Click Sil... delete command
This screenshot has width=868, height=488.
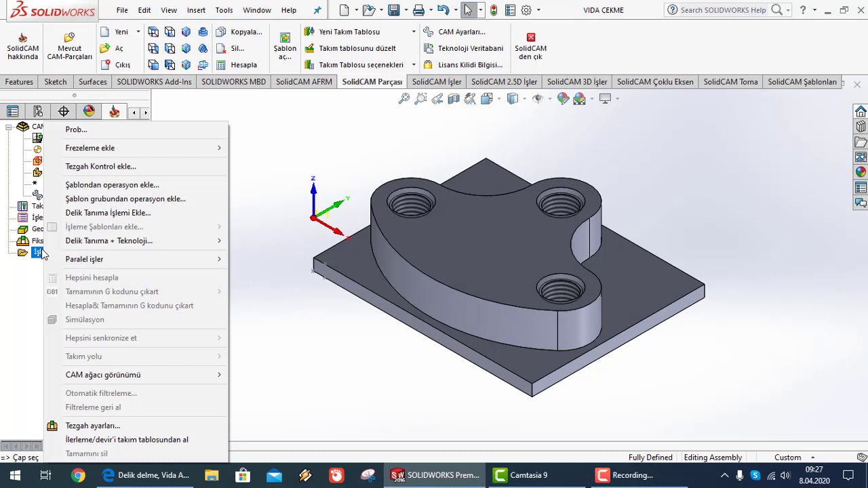(231, 48)
